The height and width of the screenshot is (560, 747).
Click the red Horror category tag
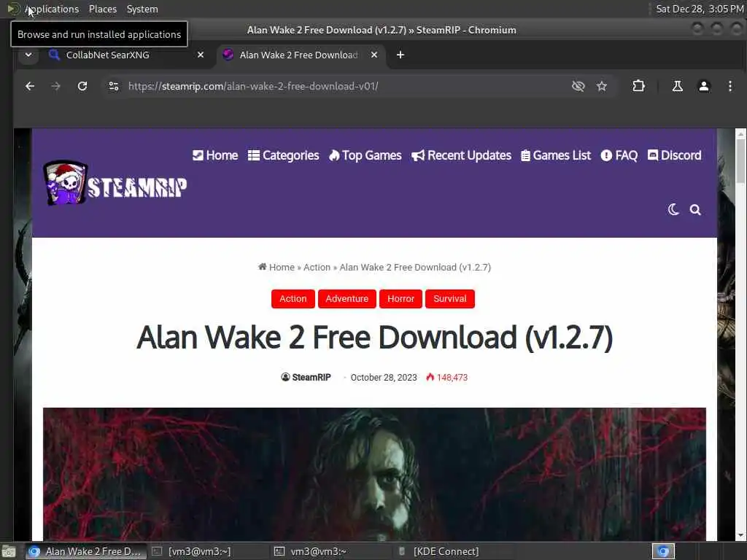(x=400, y=298)
